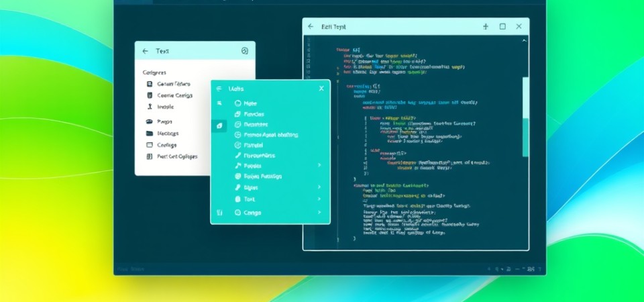
Task: Choose the music note icon entry in the teal menu
Action: tap(248, 166)
